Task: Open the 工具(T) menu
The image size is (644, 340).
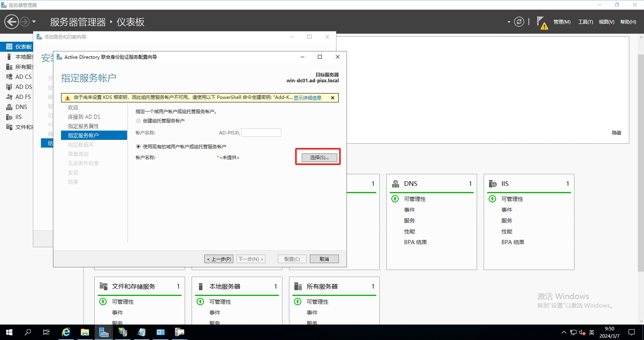Action: tap(585, 22)
